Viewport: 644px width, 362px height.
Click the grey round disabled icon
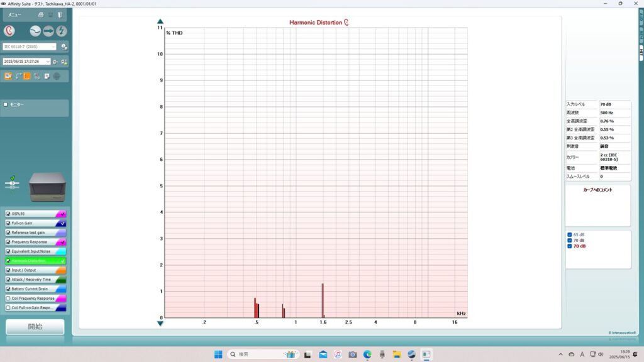(x=57, y=76)
